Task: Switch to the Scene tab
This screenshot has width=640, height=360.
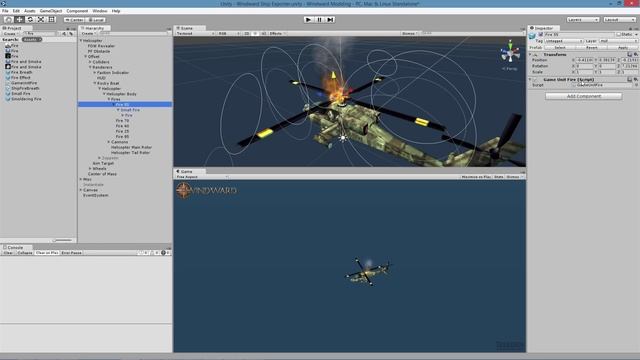Action: click(187, 28)
